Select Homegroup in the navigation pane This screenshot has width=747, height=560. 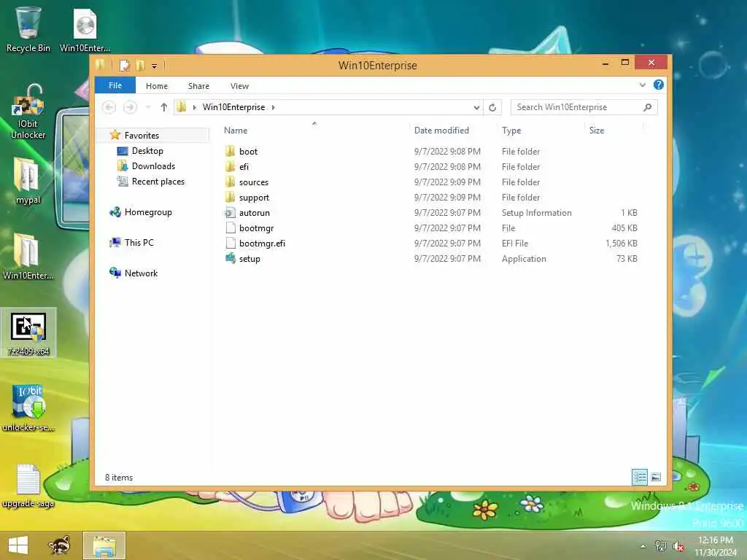tap(147, 212)
